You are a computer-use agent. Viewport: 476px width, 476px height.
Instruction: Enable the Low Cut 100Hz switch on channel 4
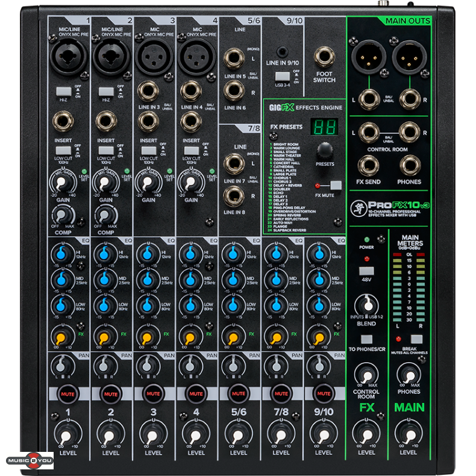(x=192, y=151)
